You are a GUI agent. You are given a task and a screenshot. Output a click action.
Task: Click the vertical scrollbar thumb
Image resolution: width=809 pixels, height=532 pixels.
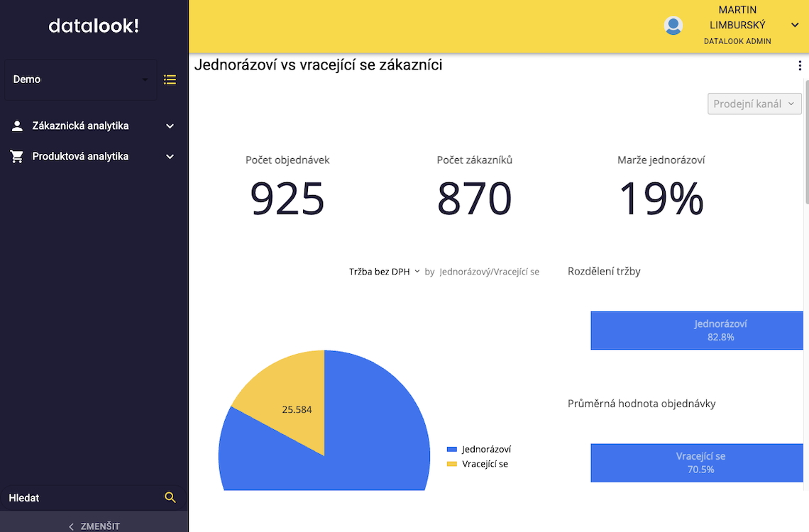(x=806, y=142)
